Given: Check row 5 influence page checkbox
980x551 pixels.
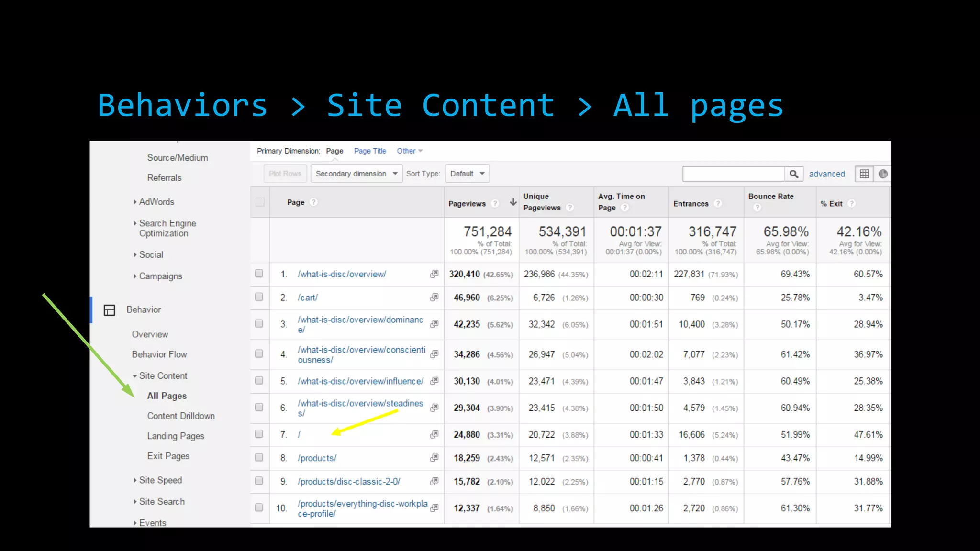Looking at the screenshot, I should point(259,381).
